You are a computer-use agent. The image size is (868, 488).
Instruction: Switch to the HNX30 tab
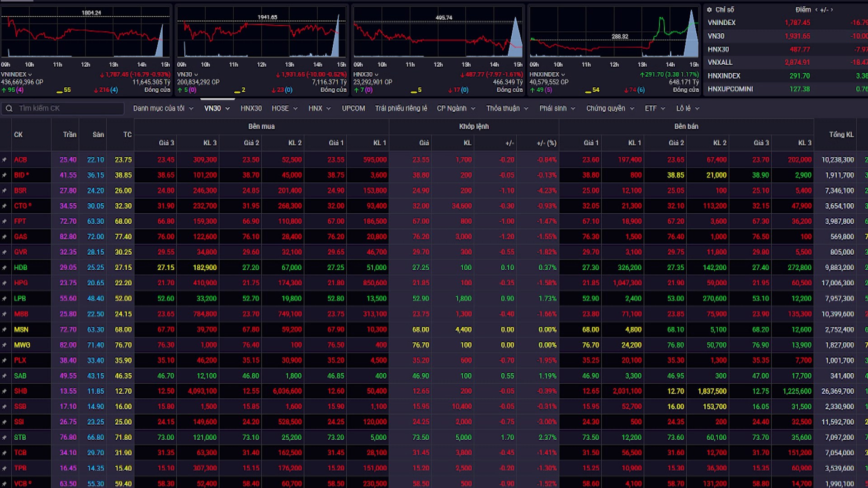[251, 108]
